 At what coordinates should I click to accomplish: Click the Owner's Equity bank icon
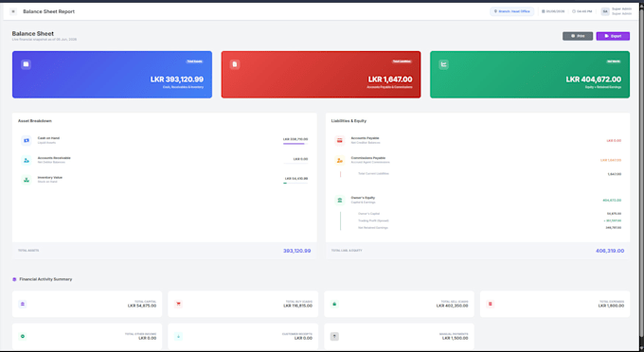[340, 201]
